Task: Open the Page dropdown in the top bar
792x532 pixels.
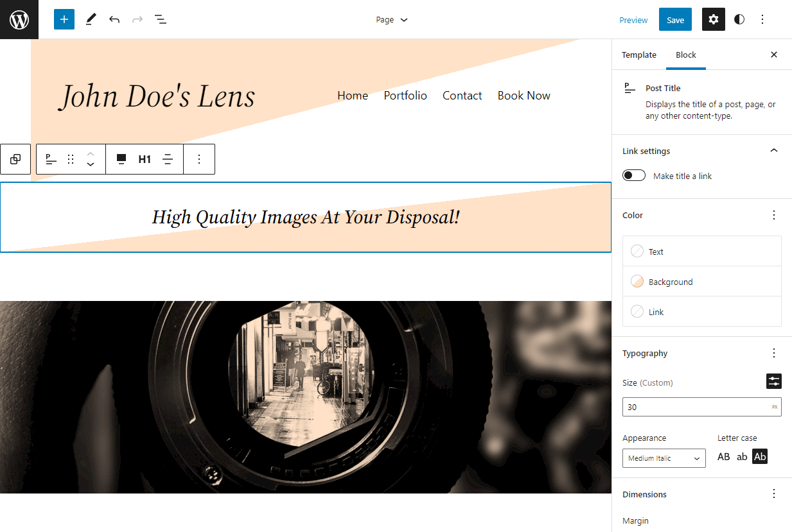Action: (x=391, y=19)
